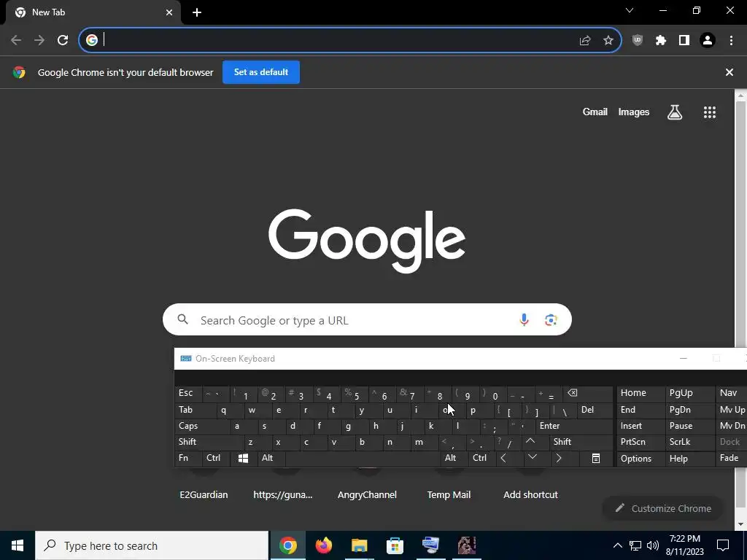Search by image with Lens icon
The width and height of the screenshot is (747, 560).
tap(551, 319)
